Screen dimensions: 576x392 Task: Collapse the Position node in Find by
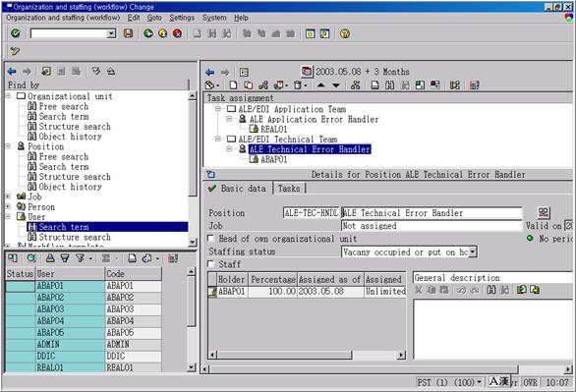[x=8, y=146]
